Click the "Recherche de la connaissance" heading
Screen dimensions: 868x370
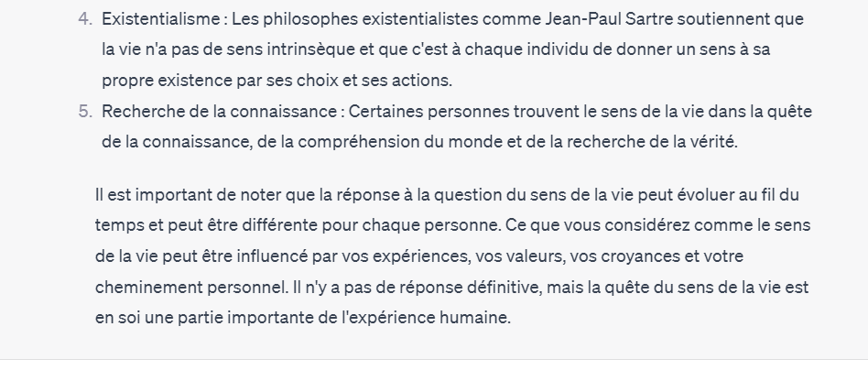219,112
